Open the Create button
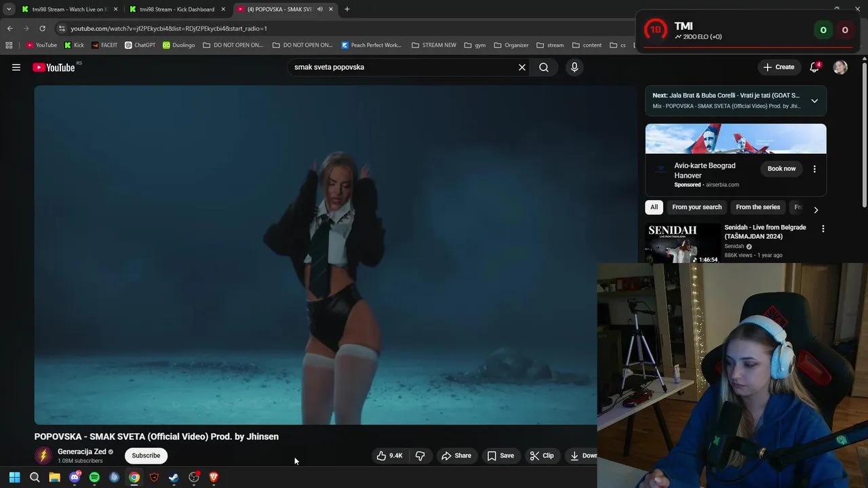This screenshot has width=868, height=488. click(778, 67)
